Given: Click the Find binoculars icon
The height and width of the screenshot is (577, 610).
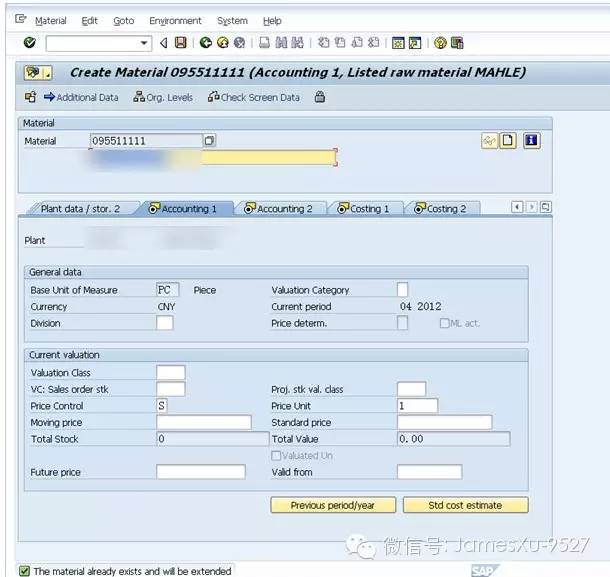Looking at the screenshot, I should (281, 42).
